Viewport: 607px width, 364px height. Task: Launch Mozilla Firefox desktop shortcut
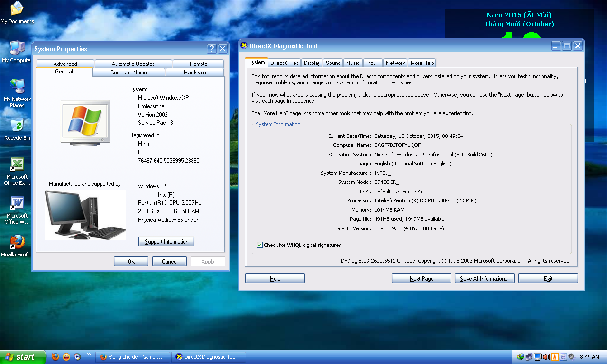(x=17, y=246)
